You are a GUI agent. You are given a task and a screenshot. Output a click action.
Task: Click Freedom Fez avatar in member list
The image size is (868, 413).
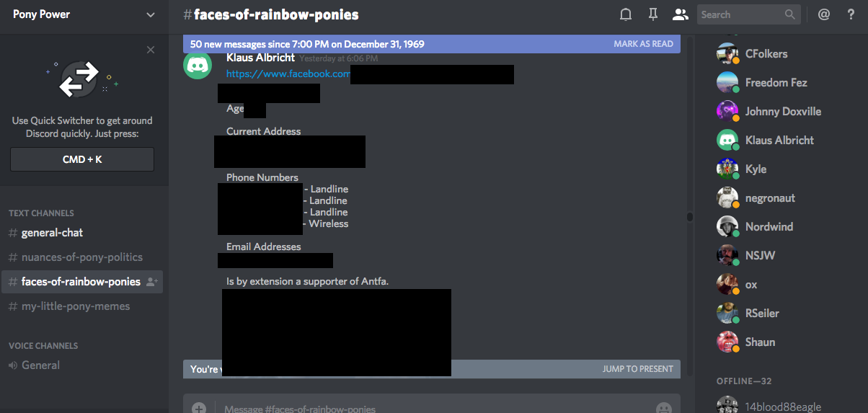[727, 83]
